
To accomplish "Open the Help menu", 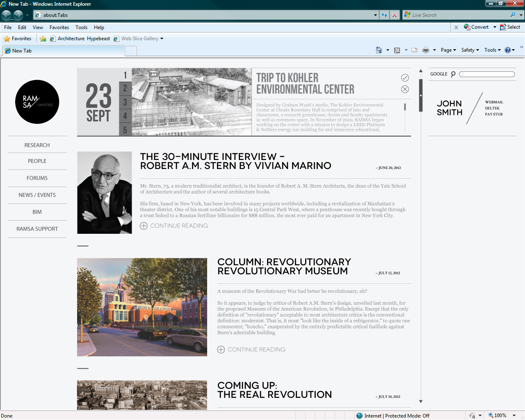I will pos(99,27).
